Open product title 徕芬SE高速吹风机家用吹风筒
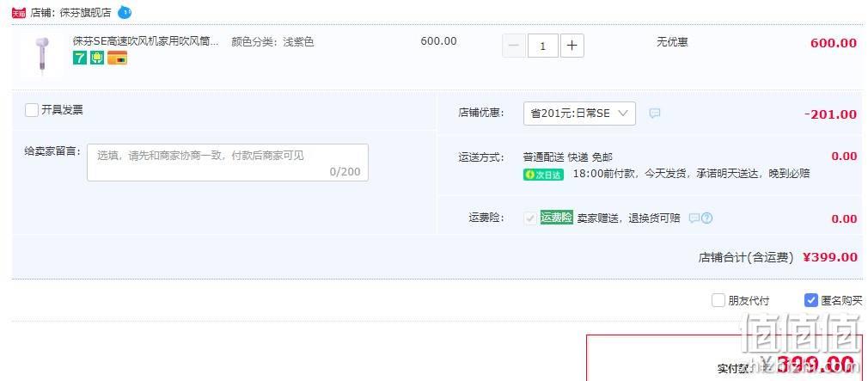The height and width of the screenshot is (381, 868). [145, 41]
